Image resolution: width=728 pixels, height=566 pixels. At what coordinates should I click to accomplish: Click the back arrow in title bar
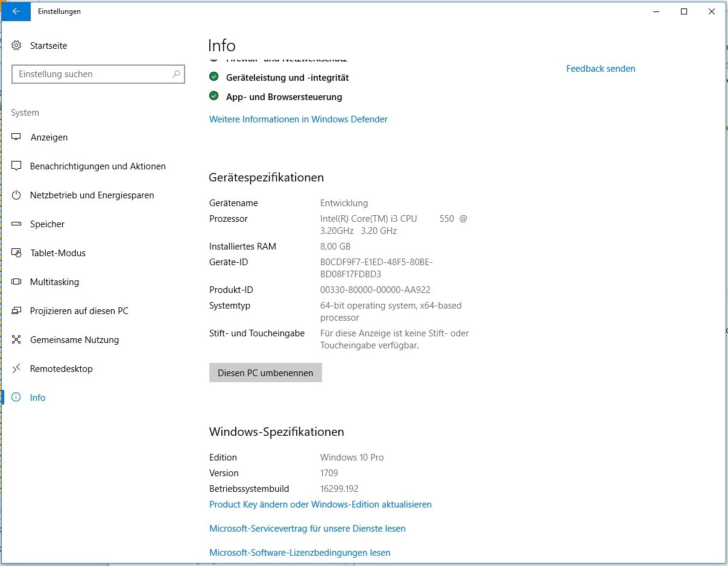click(x=16, y=11)
